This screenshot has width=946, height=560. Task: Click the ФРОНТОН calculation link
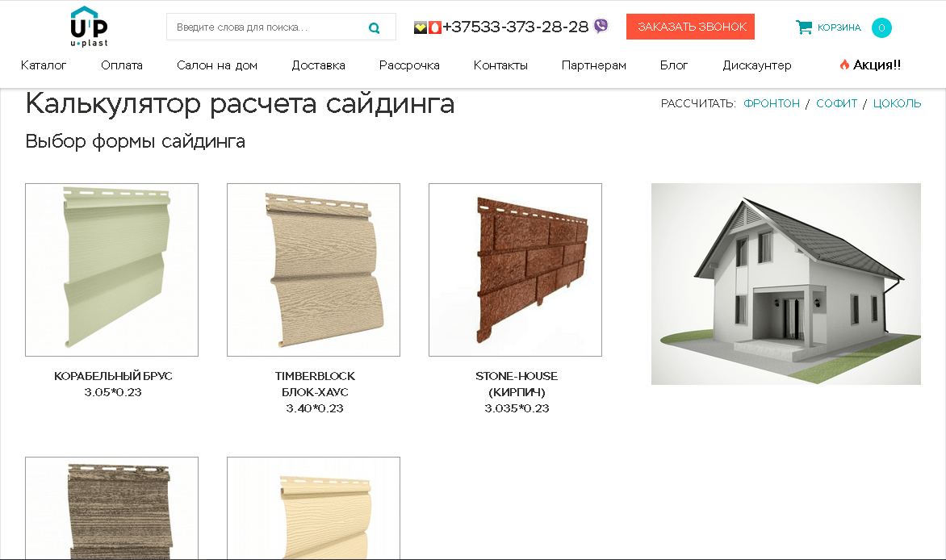click(772, 103)
